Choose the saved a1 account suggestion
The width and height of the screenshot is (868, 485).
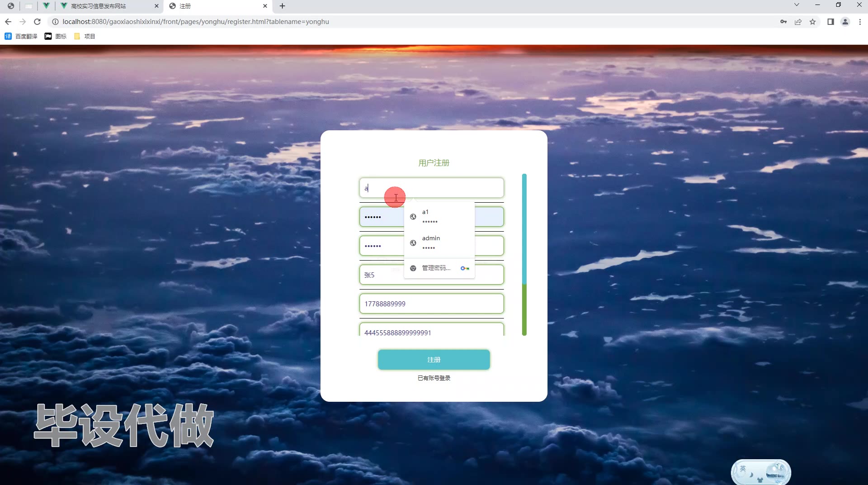[439, 217]
